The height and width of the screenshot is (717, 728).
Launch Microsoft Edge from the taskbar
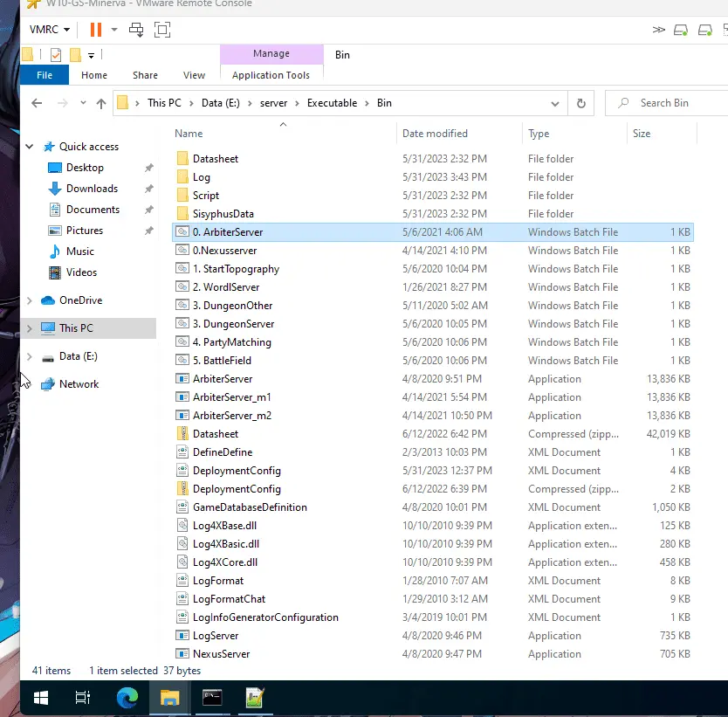(x=127, y=698)
